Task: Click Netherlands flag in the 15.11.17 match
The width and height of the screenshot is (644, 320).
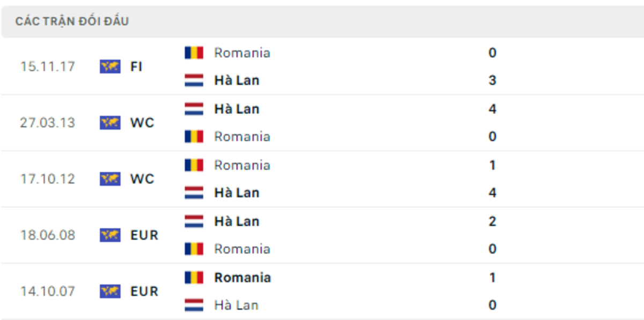Action: point(194,80)
